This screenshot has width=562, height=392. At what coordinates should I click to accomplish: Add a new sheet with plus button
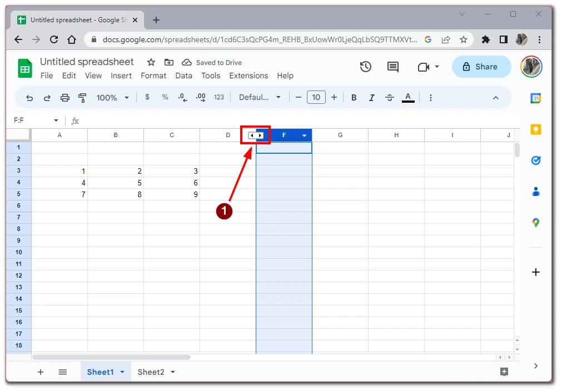tap(41, 372)
